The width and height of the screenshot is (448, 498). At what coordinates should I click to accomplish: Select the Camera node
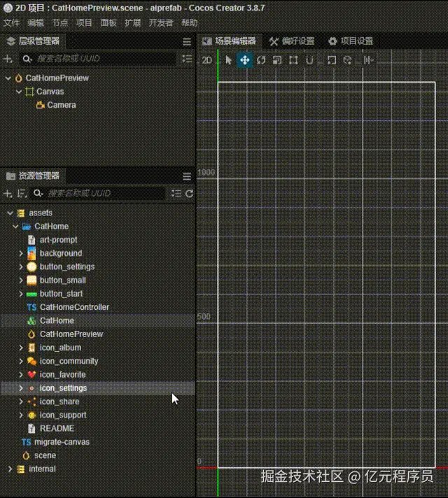[x=62, y=105]
